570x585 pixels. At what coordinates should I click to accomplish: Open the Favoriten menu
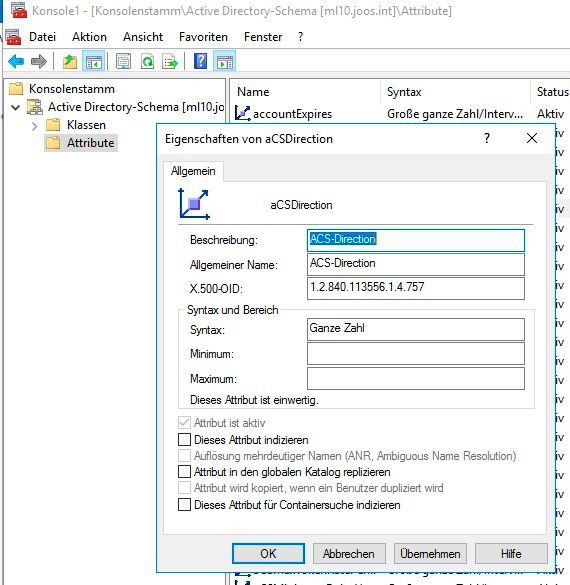click(x=203, y=37)
